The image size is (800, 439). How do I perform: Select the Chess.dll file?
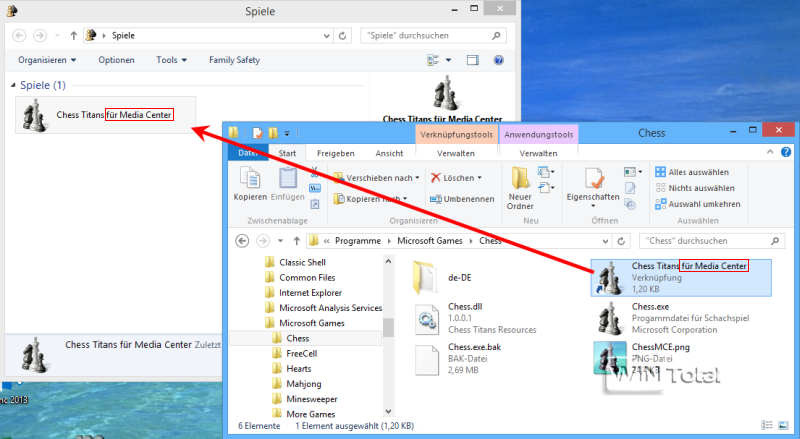pyautogui.click(x=476, y=319)
